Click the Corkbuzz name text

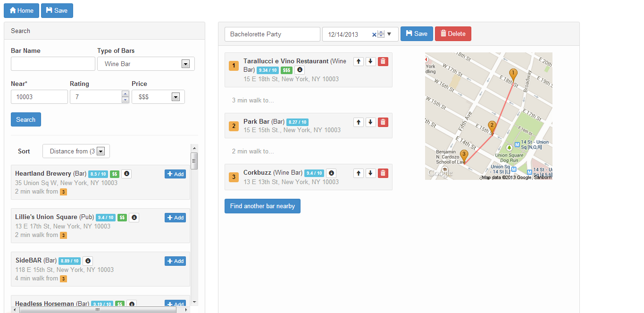pyautogui.click(x=257, y=172)
